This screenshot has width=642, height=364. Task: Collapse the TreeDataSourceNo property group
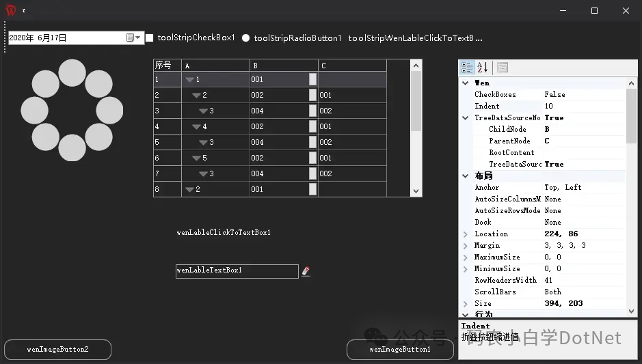(466, 117)
